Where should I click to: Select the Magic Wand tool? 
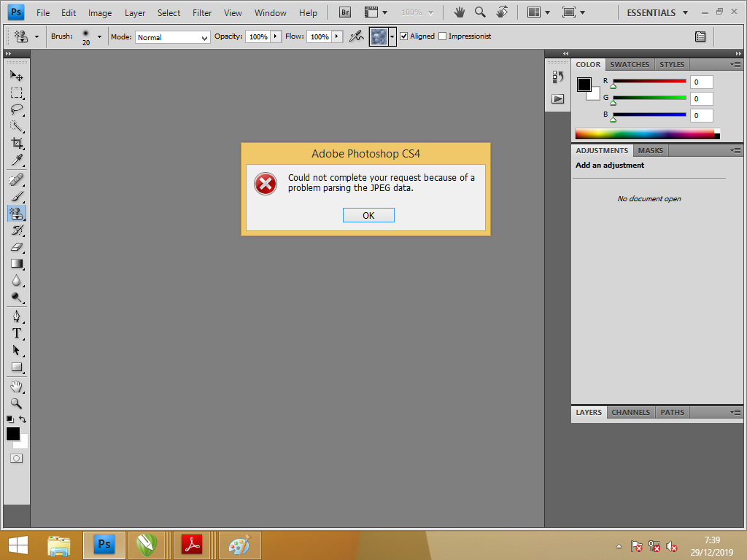pyautogui.click(x=17, y=125)
